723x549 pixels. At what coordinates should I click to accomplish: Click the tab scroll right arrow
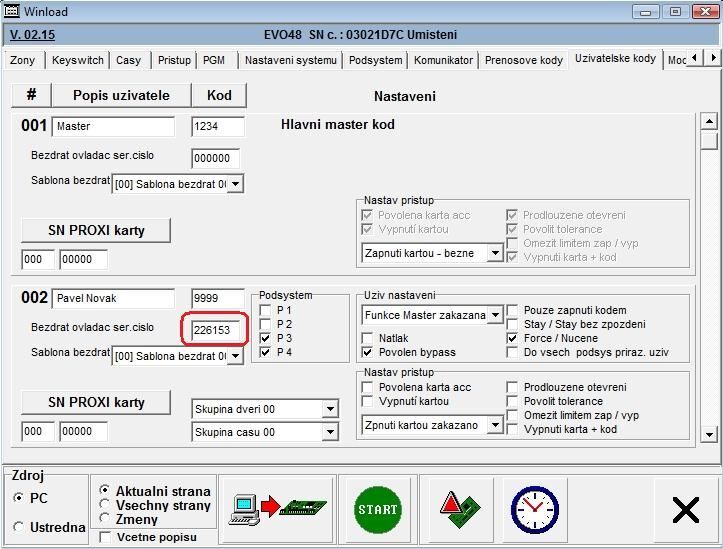tap(714, 61)
